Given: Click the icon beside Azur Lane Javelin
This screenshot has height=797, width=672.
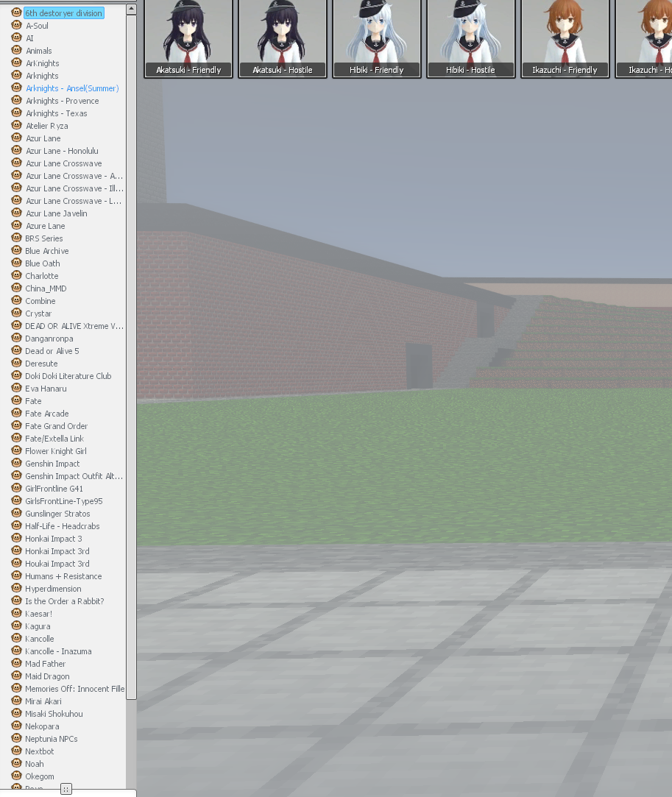Looking at the screenshot, I should tap(17, 213).
